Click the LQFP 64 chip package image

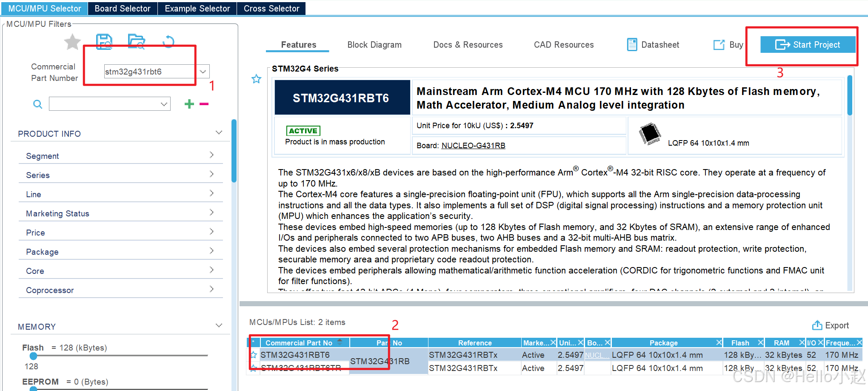[650, 134]
